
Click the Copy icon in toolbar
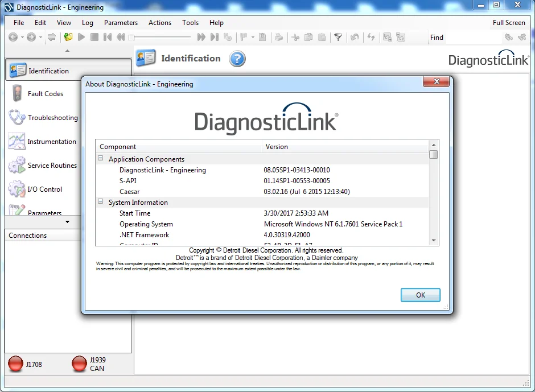click(308, 37)
